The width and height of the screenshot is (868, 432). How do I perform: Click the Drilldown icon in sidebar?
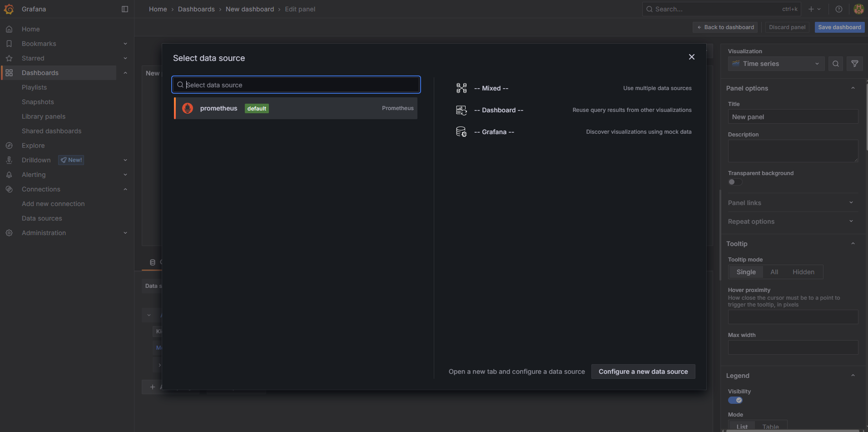9,160
